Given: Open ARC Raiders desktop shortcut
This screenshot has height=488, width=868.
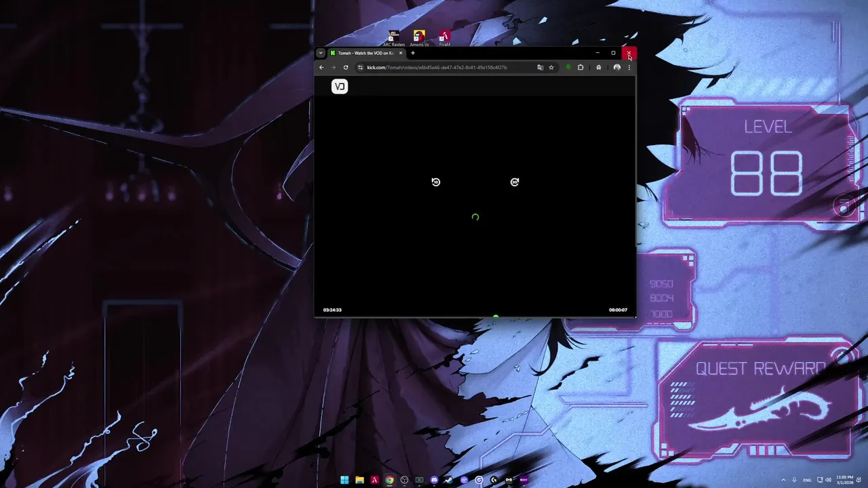Looking at the screenshot, I should 394,39.
